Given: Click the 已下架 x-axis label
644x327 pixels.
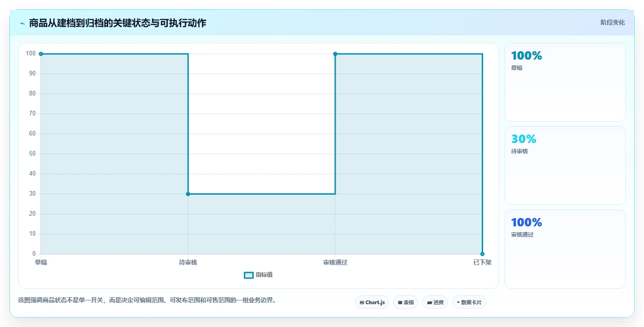Looking at the screenshot, I should click(482, 263).
